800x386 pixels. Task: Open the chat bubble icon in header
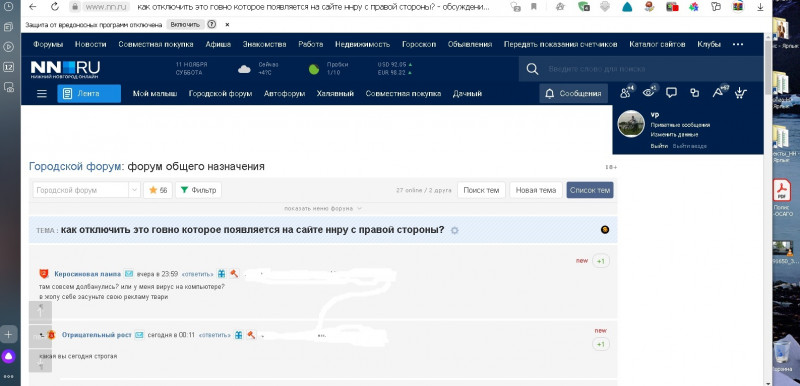(x=671, y=93)
